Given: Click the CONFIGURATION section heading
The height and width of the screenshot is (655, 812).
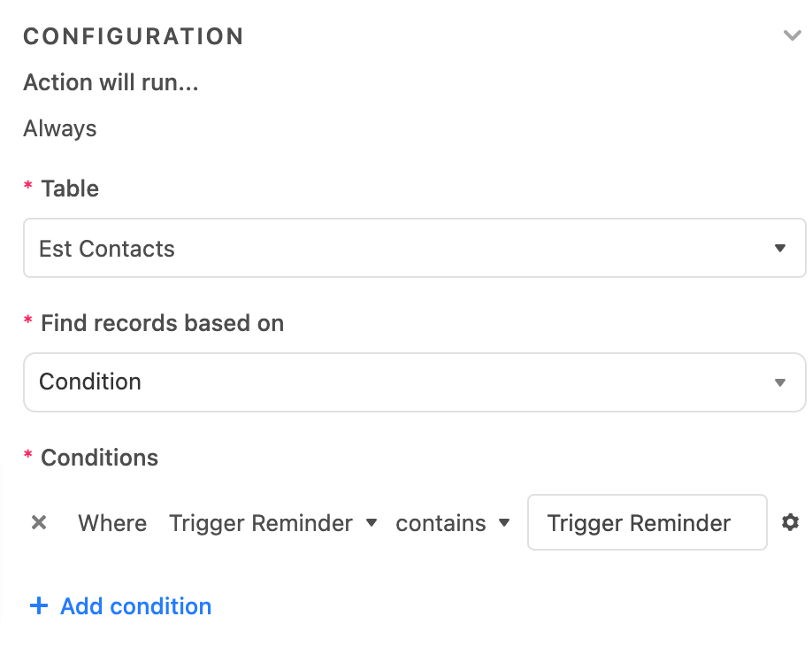Looking at the screenshot, I should 134,36.
